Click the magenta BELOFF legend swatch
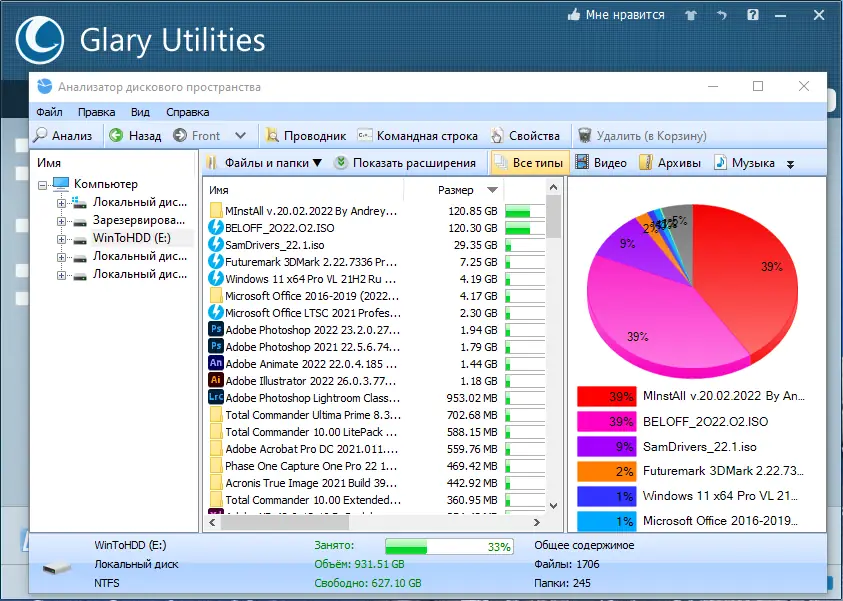Viewport: 843px width, 601px height. tap(606, 421)
